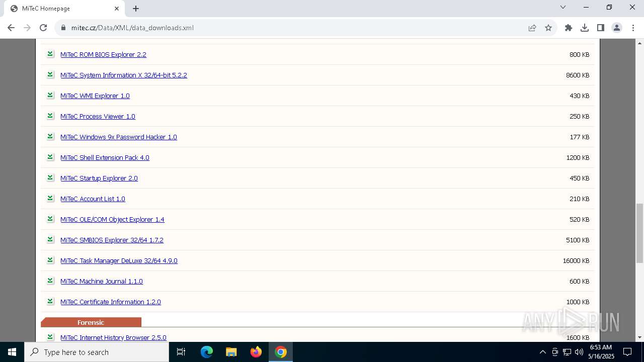Select the 8600 KB size text
Viewport: 644px width, 362px height.
tap(578, 75)
